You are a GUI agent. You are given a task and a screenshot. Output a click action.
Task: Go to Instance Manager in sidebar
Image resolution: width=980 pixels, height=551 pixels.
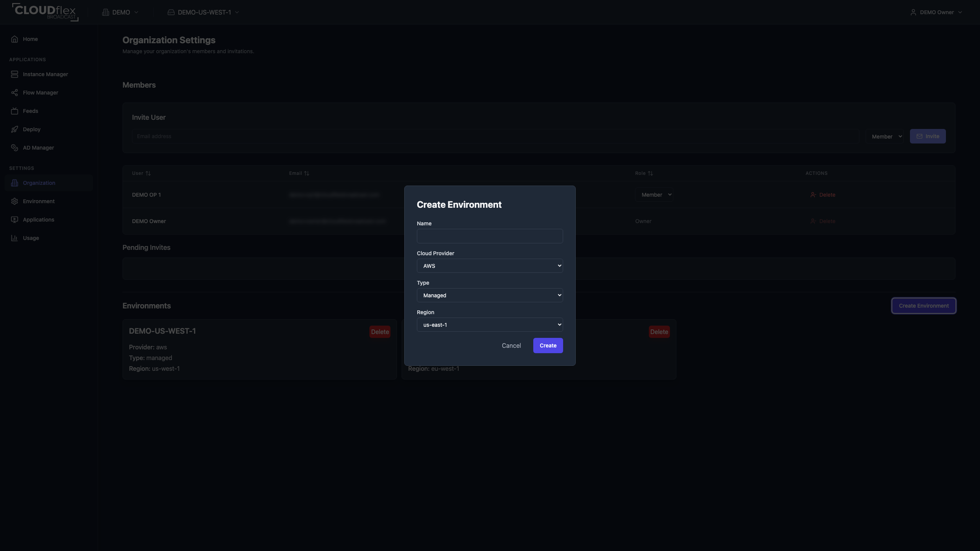pyautogui.click(x=49, y=74)
